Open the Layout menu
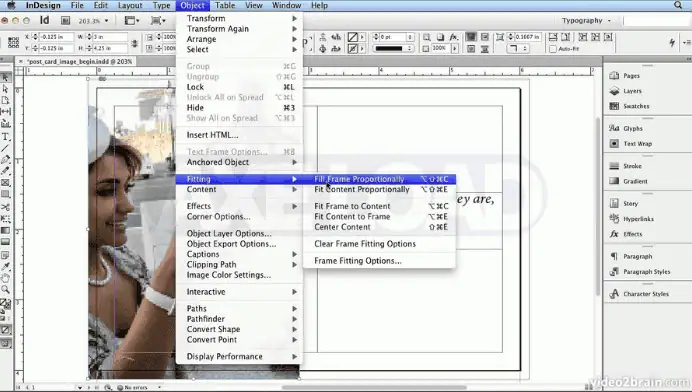Screen dimensions: 692x392 click(x=130, y=5)
